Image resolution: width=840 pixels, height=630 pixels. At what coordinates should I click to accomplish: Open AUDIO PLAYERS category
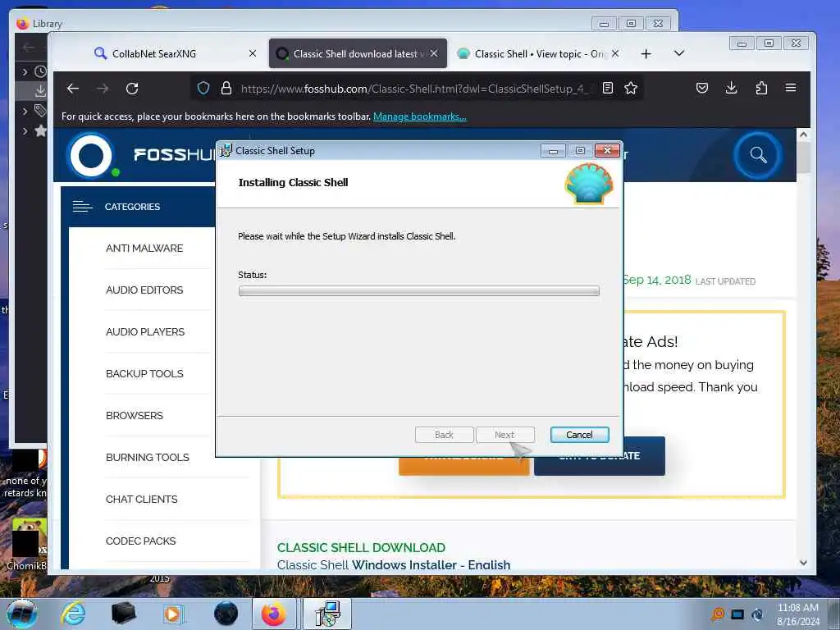coord(144,331)
